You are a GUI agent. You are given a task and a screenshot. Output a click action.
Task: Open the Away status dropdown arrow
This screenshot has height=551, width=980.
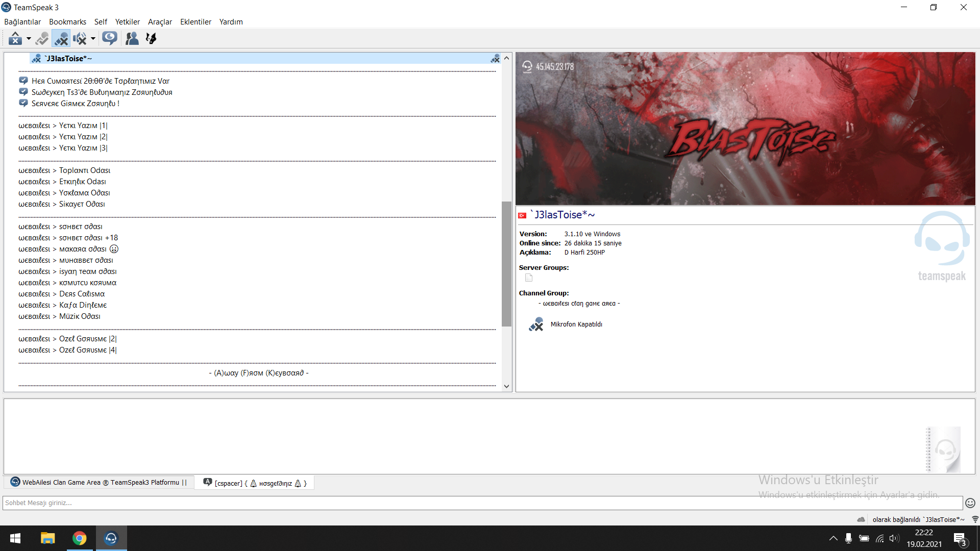[29, 38]
